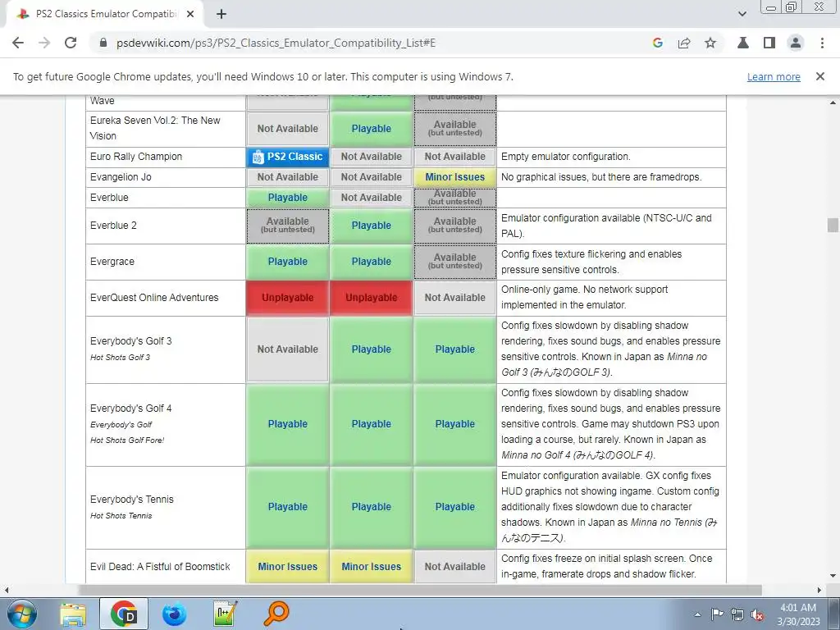Bookmark this page with the star

(x=710, y=43)
